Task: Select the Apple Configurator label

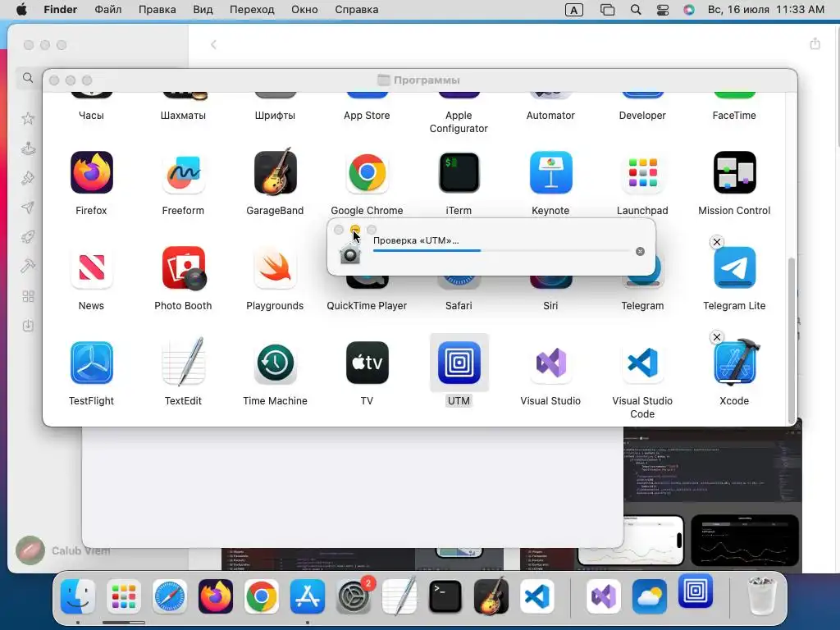Action: click(459, 121)
